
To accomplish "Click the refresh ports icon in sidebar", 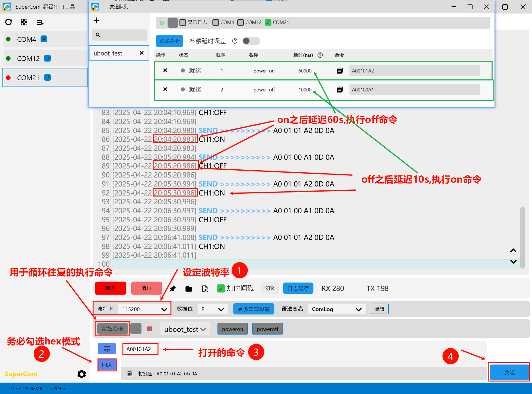I will coord(8,22).
